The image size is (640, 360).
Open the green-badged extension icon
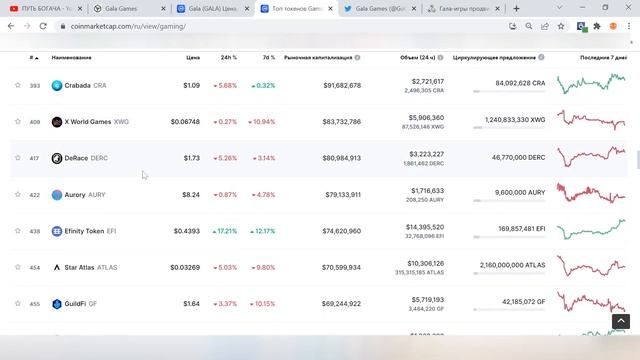(x=582, y=27)
